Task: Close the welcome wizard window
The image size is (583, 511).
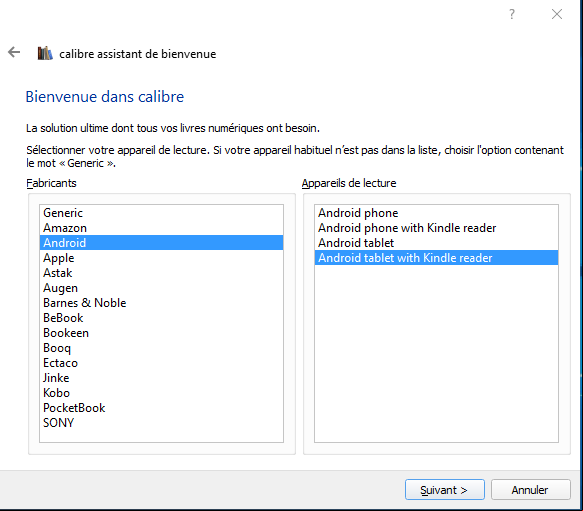Action: pos(557,14)
